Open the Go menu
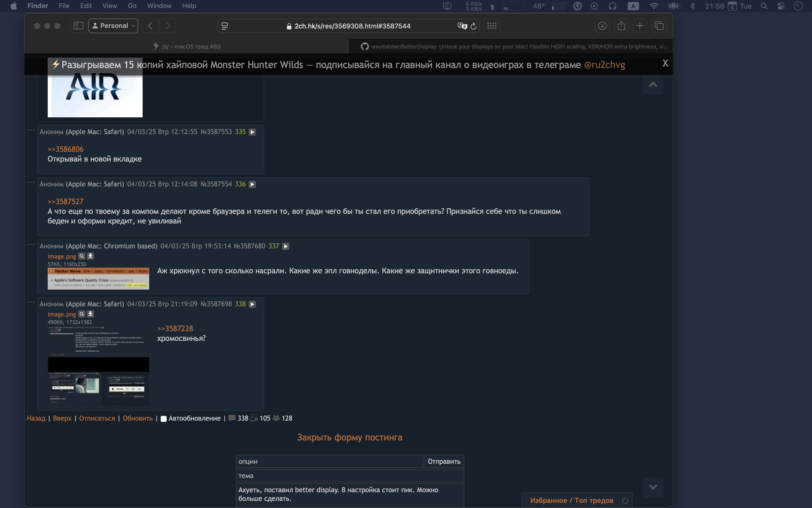 [132, 6]
